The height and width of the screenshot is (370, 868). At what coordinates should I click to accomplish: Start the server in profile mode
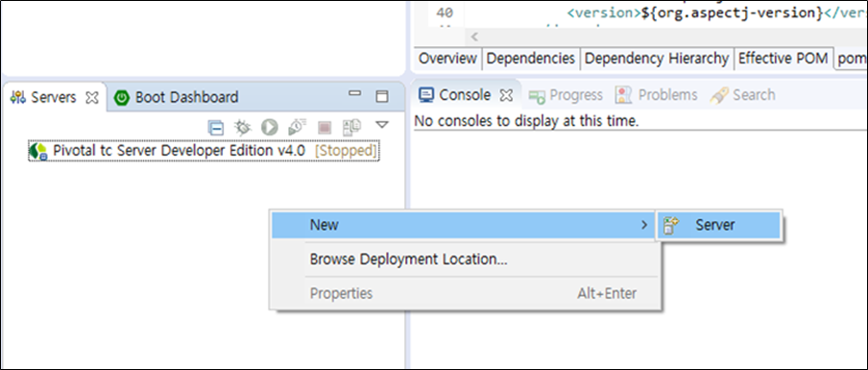click(297, 128)
